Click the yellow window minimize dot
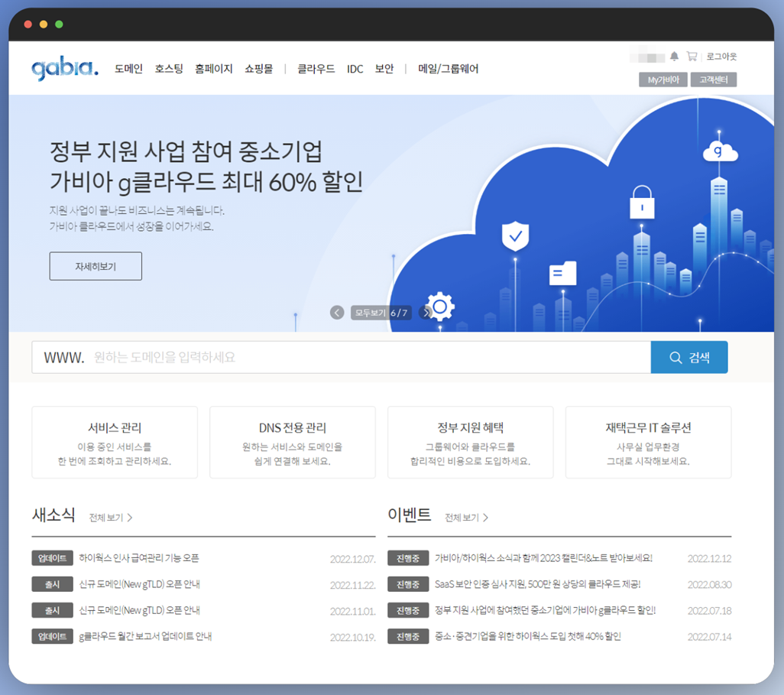Screen dimensions: 784x695 (x=44, y=24)
